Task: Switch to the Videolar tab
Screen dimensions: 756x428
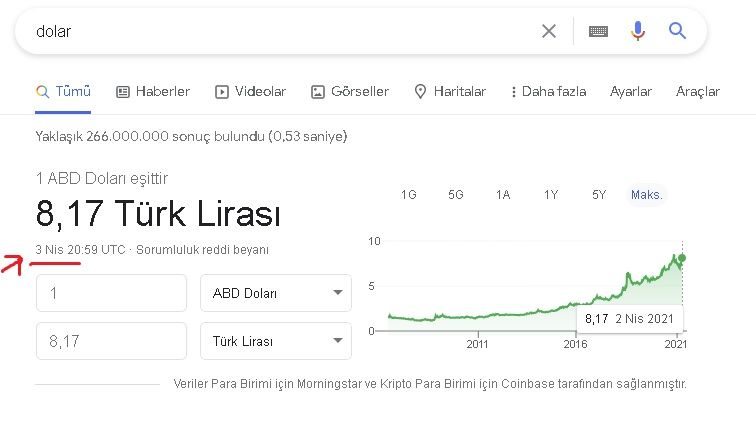Action: tap(250, 91)
